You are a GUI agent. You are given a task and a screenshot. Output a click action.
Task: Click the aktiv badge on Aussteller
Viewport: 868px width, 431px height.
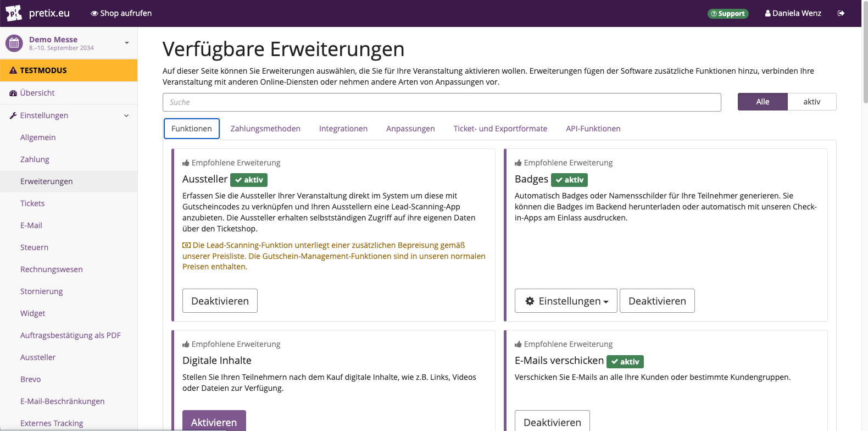tap(249, 180)
